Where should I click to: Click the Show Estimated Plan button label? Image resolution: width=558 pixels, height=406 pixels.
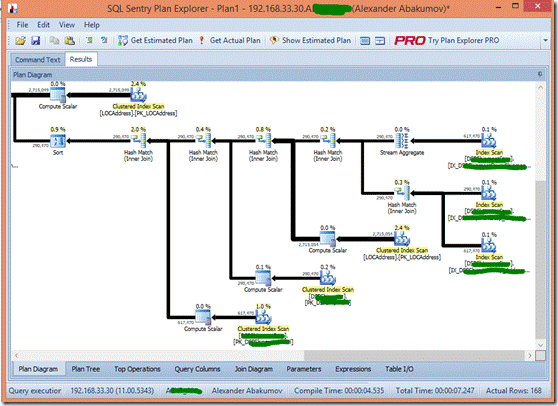316,41
